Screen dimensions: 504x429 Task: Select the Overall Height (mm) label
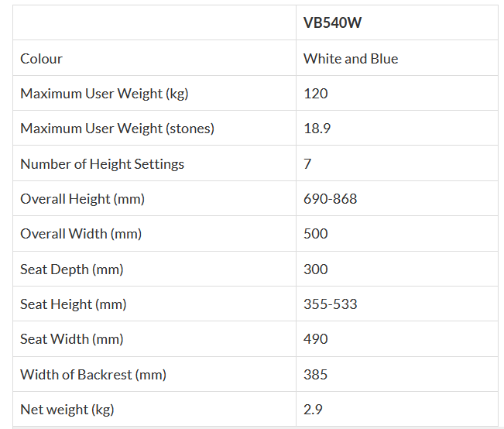pos(82,199)
